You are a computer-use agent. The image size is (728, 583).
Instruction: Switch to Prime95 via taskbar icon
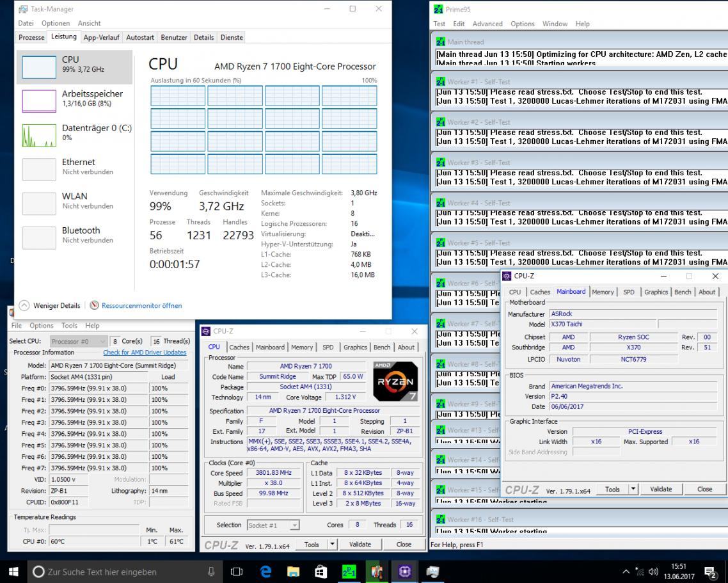(349, 571)
